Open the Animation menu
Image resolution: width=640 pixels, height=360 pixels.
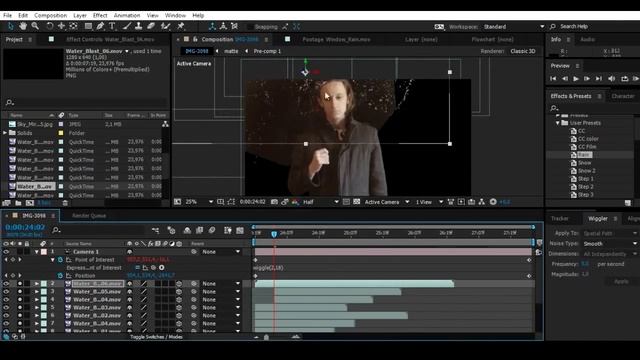[x=127, y=15]
